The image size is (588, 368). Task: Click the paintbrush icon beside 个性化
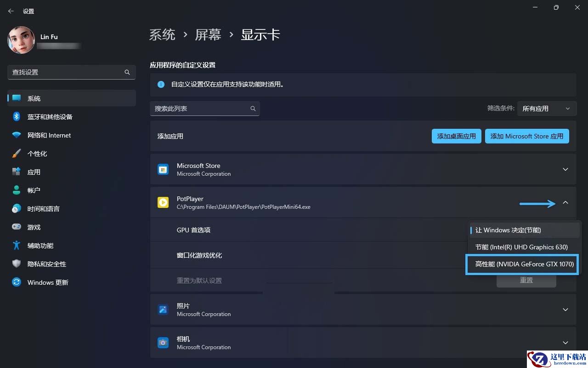click(x=17, y=154)
